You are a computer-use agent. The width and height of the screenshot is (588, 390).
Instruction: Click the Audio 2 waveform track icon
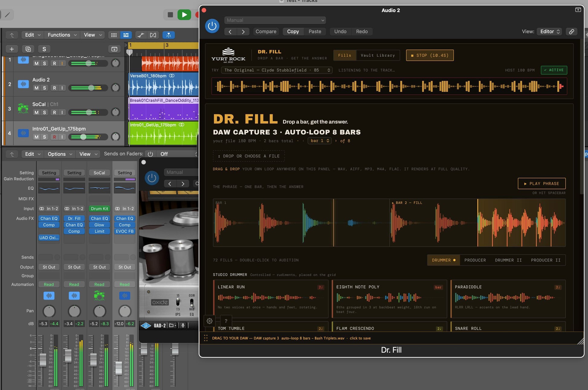click(23, 84)
